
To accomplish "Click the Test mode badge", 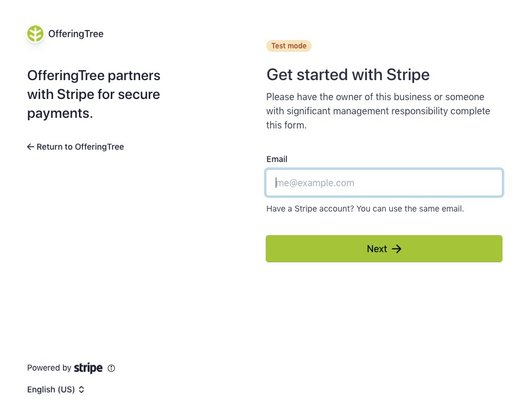I will [x=289, y=46].
